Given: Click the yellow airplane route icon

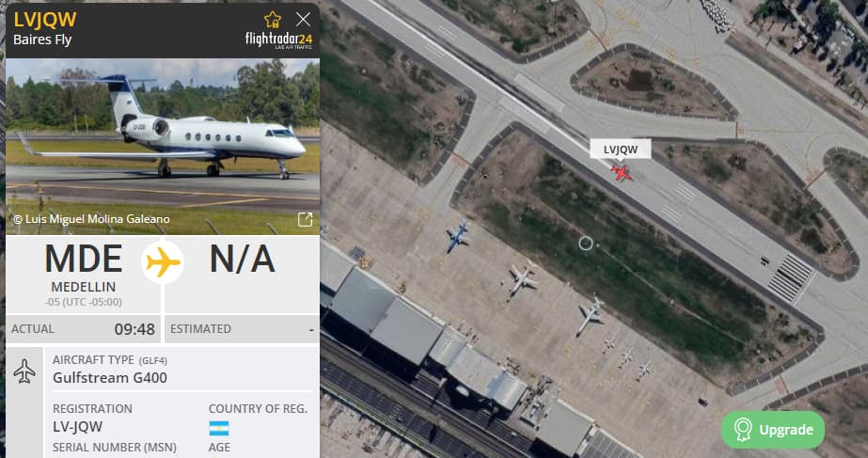Looking at the screenshot, I should 162,261.
